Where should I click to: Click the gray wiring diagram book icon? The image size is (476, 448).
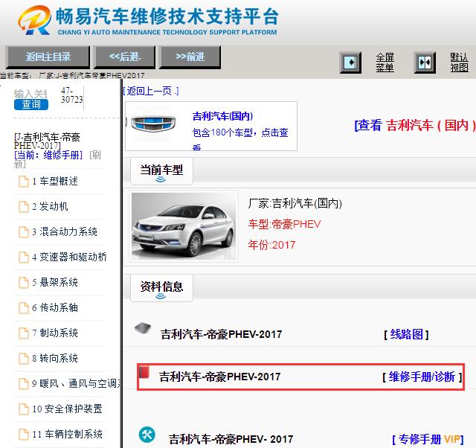143,329
